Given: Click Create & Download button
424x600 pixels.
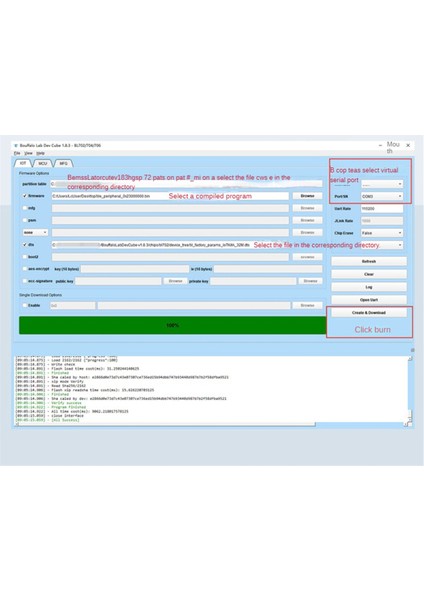Looking at the screenshot, I should [x=369, y=313].
